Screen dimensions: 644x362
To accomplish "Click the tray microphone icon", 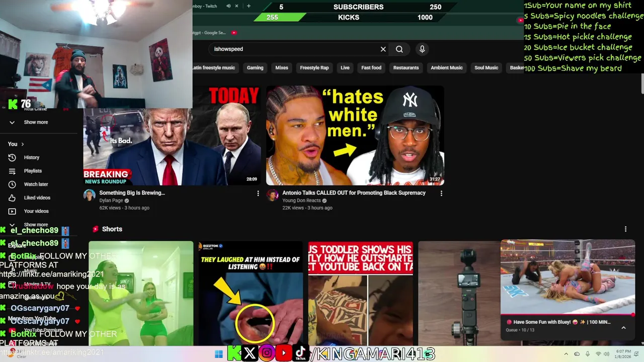I will tap(588, 354).
